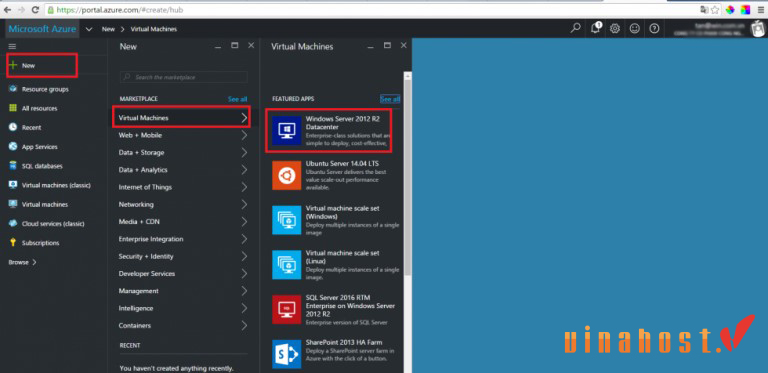
Task: Click the translate icon in the address bar
Action: [x=704, y=9]
